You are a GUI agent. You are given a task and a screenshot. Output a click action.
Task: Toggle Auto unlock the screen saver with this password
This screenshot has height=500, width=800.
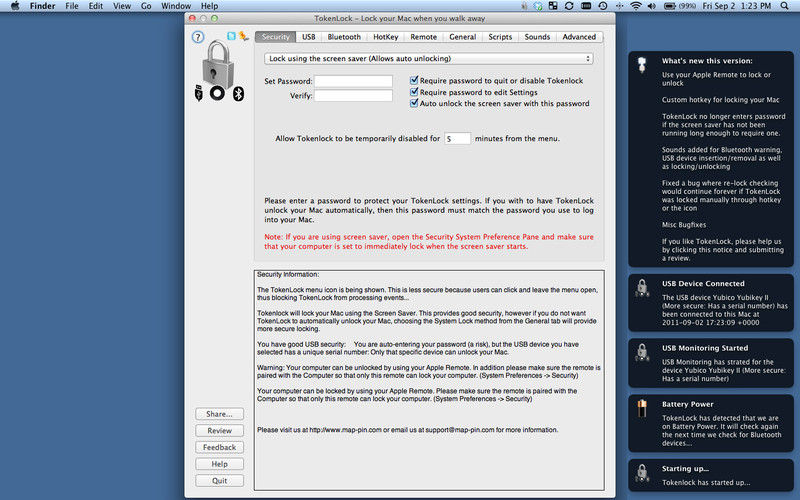coord(414,103)
